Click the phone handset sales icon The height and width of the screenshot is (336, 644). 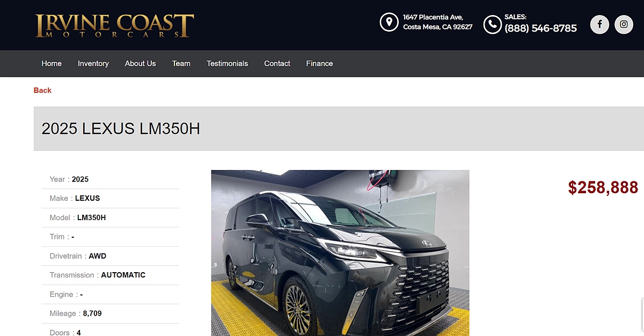tap(492, 24)
